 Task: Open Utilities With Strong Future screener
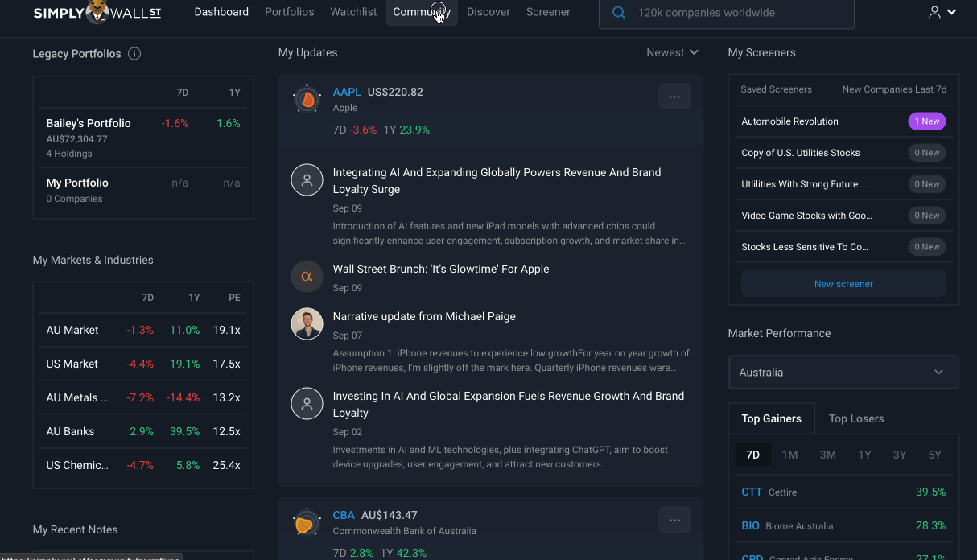click(x=804, y=184)
